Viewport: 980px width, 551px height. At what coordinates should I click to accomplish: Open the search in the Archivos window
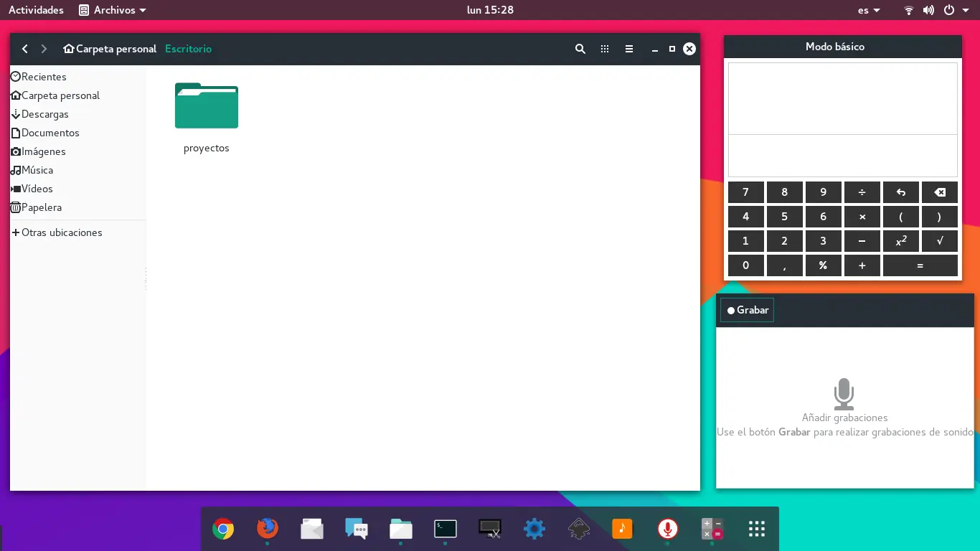(x=580, y=49)
